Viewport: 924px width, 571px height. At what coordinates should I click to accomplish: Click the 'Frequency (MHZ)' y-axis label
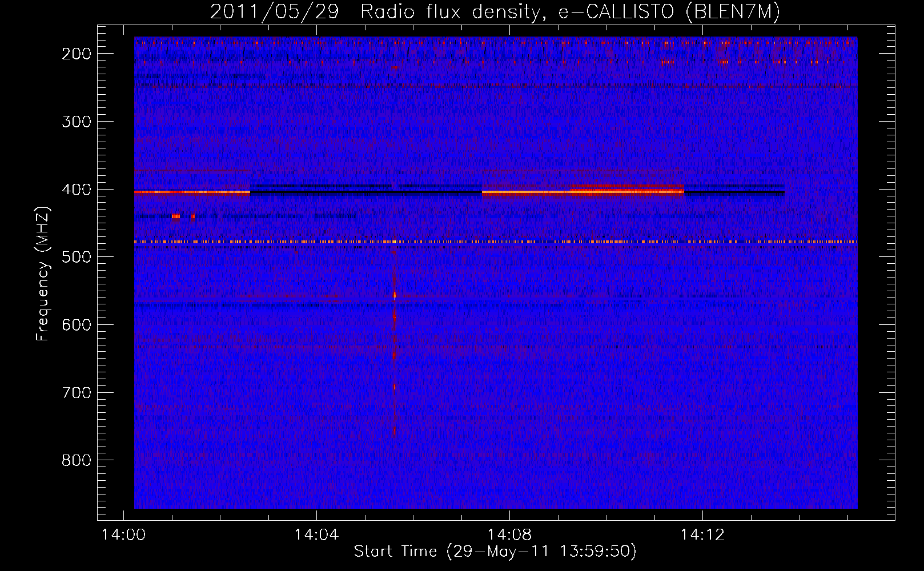42,274
